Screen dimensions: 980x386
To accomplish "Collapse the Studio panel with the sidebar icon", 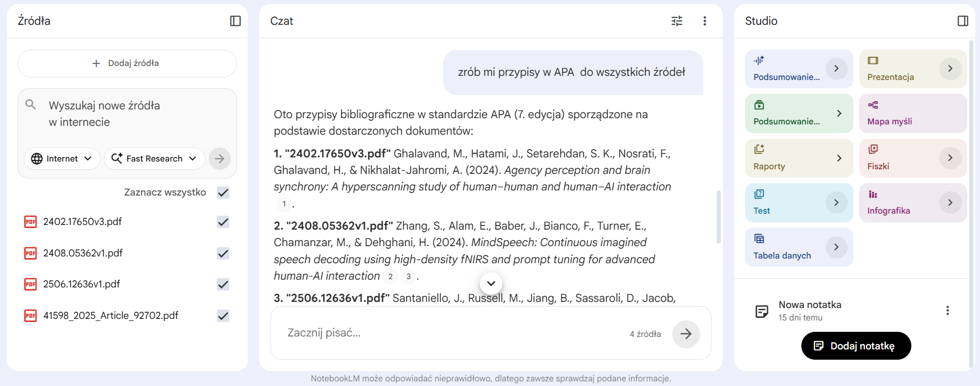I will (x=963, y=21).
